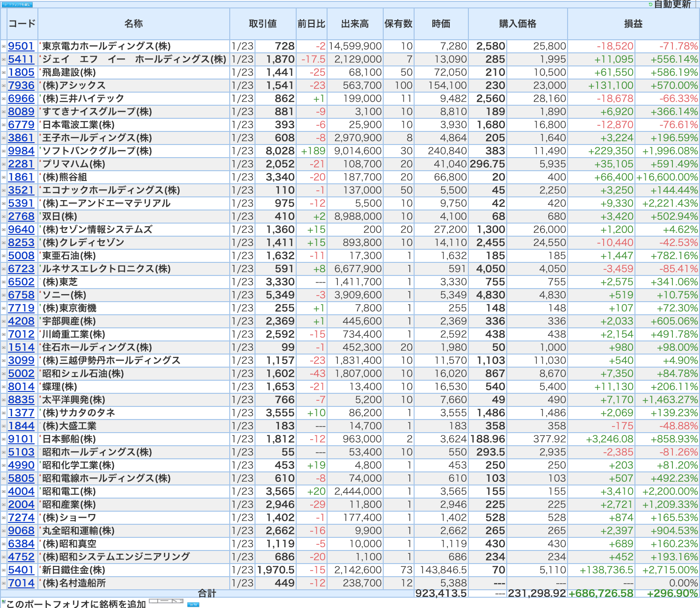This screenshot has width=700, height=608.
Task: Open stock code link 1805
Action: (21, 72)
